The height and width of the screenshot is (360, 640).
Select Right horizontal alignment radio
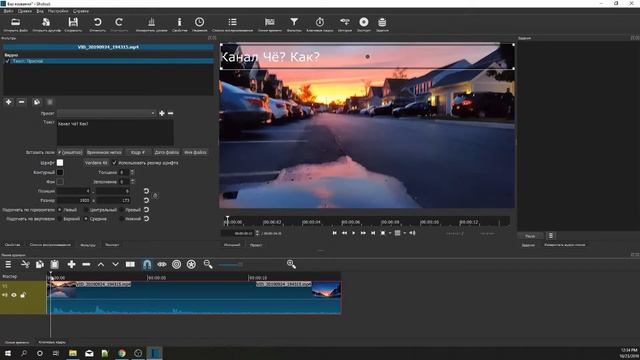[121, 210]
